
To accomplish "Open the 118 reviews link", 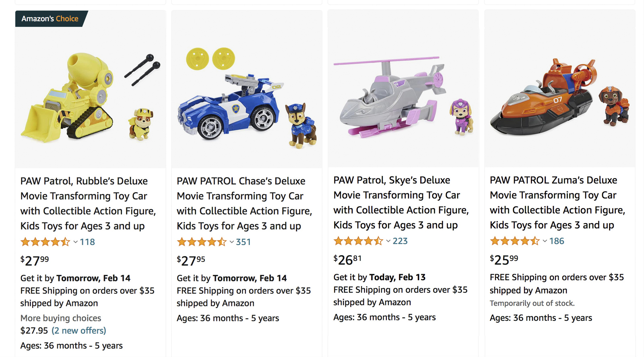I will 87,242.
